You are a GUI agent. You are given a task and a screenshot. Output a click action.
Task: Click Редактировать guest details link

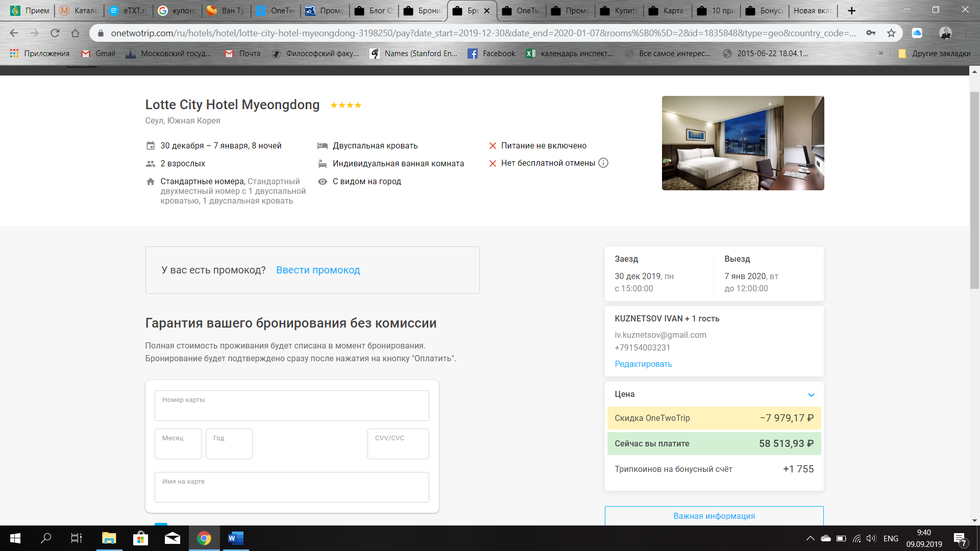[643, 364]
